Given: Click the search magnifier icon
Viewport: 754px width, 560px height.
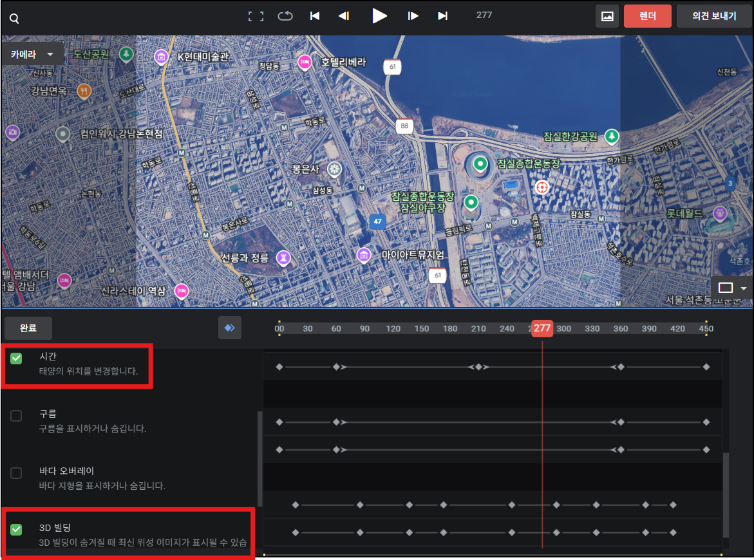Looking at the screenshot, I should click(x=14, y=19).
